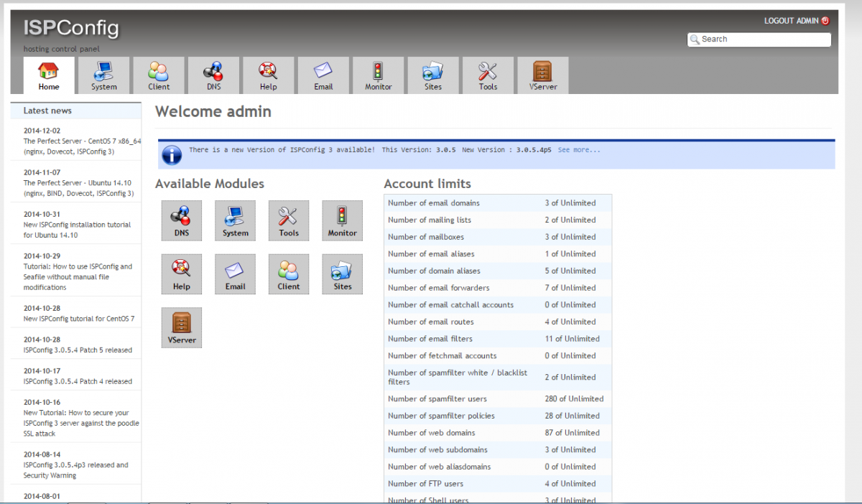This screenshot has height=504, width=862.
Task: Select the Email tab in top navigation
Action: 323,75
